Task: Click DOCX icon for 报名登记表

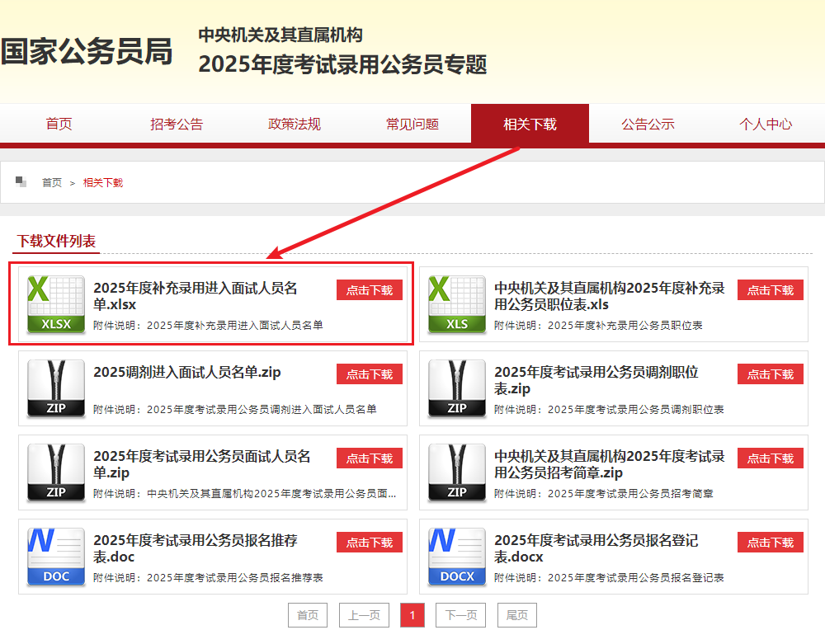Action: (457, 557)
